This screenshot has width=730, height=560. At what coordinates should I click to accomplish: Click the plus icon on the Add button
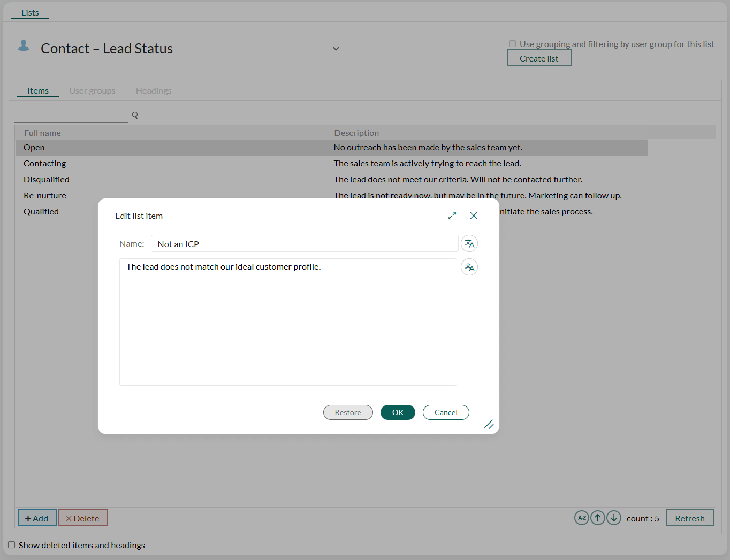coord(28,518)
